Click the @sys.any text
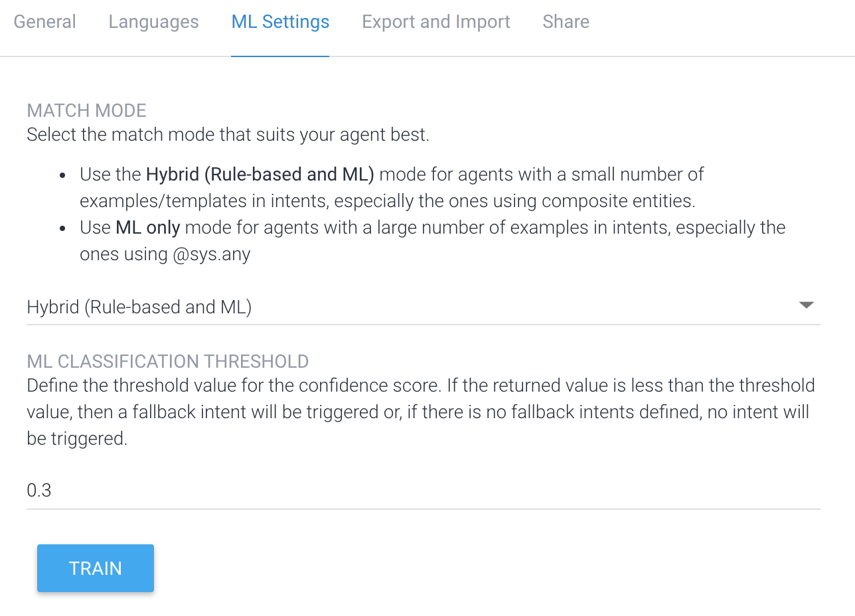The height and width of the screenshot is (616, 855). pos(211,254)
